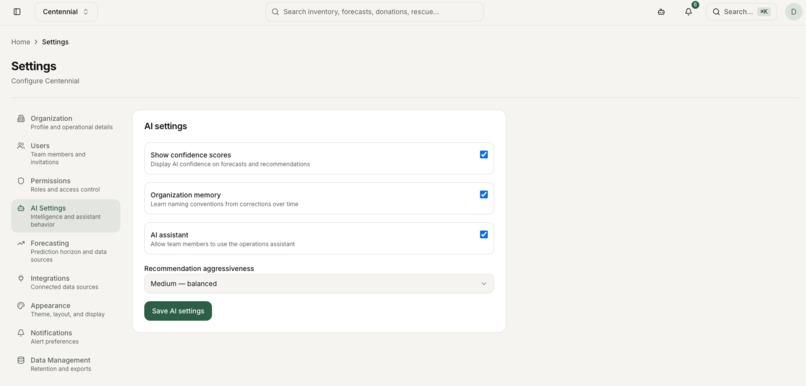Open the Permissions settings section
Viewport: 806px width, 386px height.
[66, 185]
